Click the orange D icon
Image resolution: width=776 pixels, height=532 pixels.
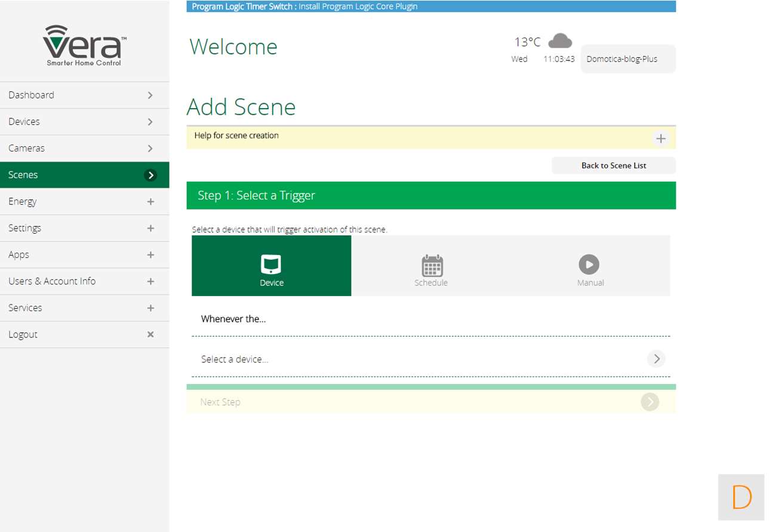point(741,497)
